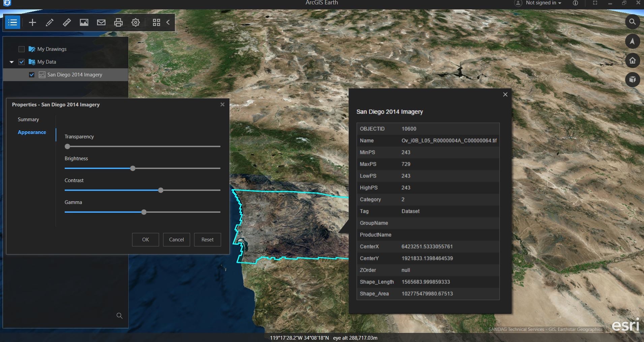
Task: Check the My Drawings checkbox
Action: pyautogui.click(x=22, y=49)
